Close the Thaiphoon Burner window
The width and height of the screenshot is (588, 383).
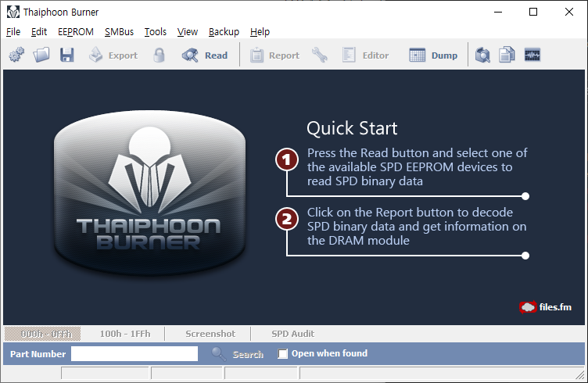point(569,12)
